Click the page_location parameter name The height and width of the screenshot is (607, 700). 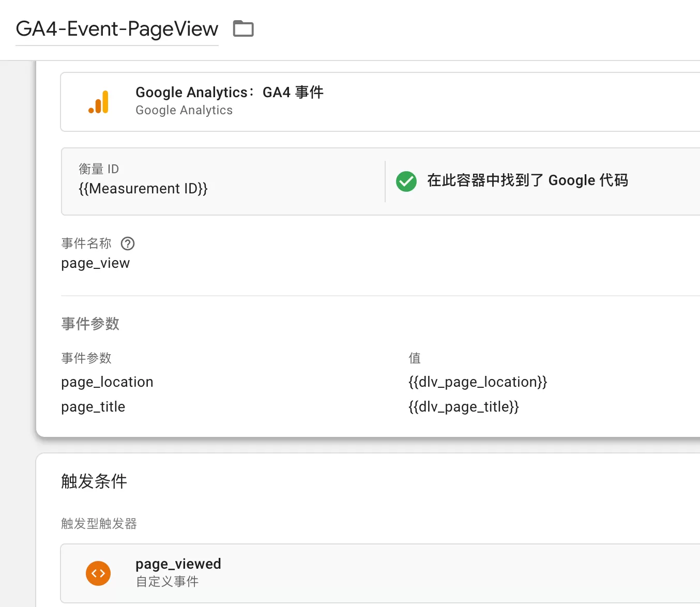coord(107,382)
